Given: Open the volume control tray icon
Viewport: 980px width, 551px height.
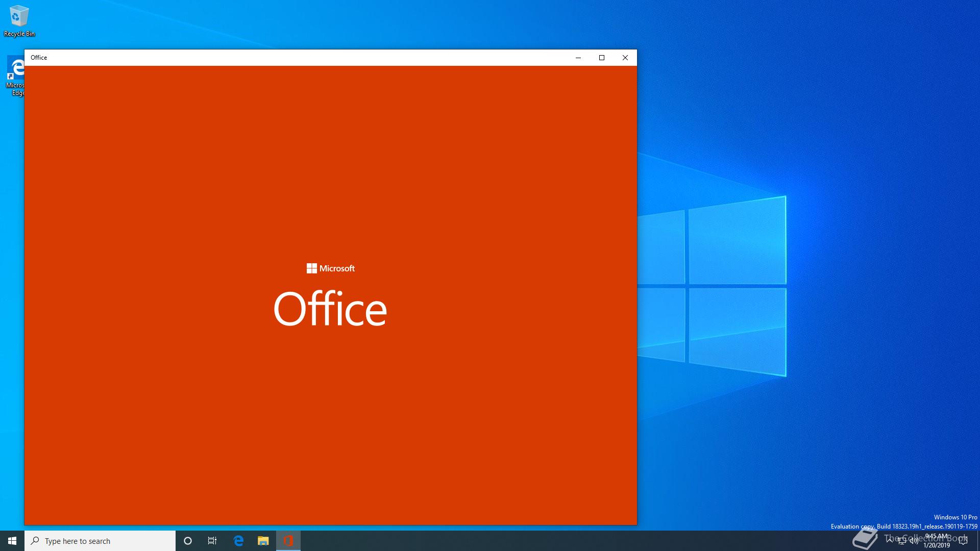Looking at the screenshot, I should (914, 541).
